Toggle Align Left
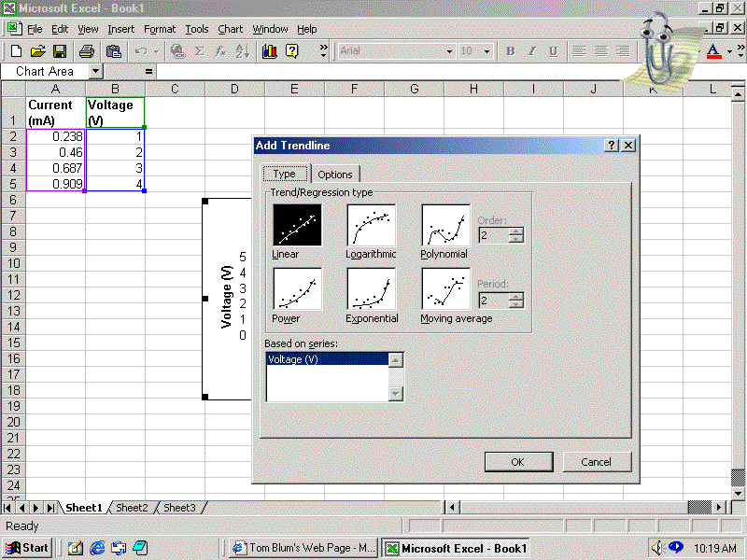The image size is (747, 560). click(580, 51)
